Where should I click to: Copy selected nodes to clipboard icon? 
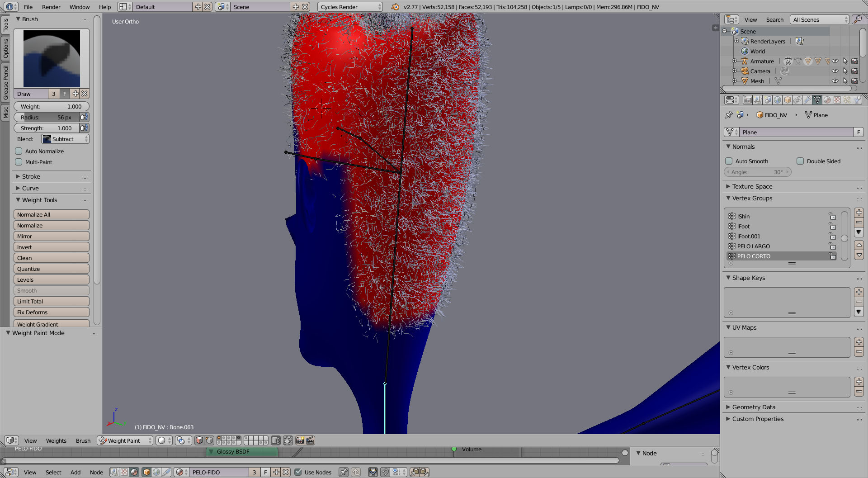click(x=415, y=472)
